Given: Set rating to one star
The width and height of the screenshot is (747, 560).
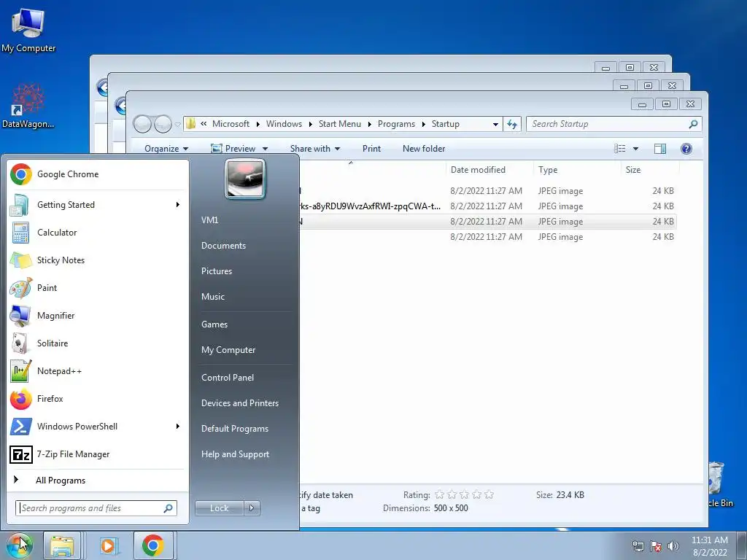Looking at the screenshot, I should coord(439,495).
